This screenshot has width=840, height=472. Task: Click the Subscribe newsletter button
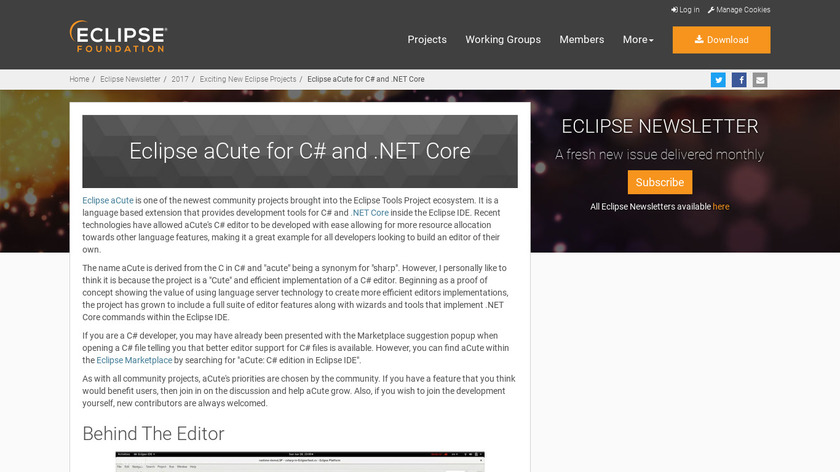click(660, 182)
